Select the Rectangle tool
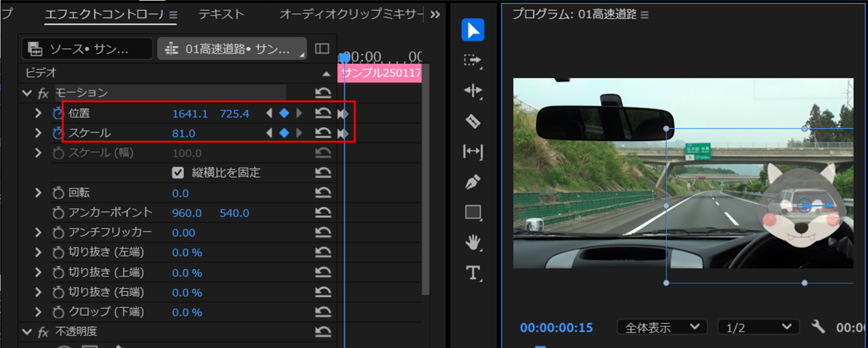 point(472,213)
